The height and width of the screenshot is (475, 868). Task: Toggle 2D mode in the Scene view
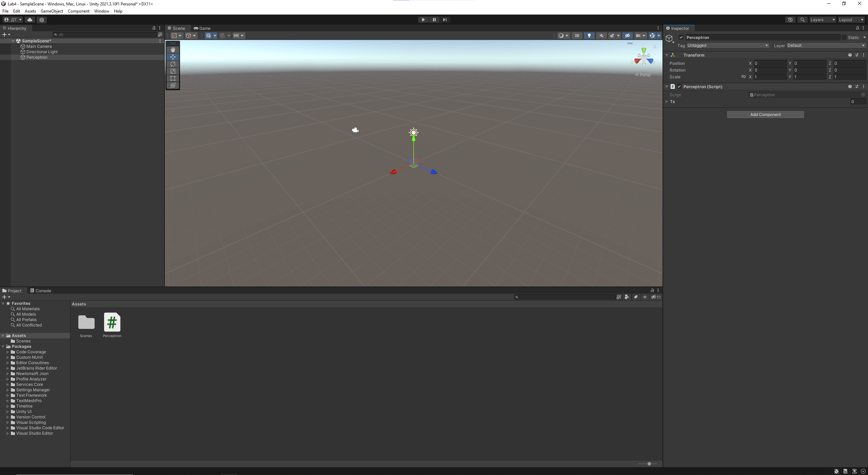coord(576,36)
